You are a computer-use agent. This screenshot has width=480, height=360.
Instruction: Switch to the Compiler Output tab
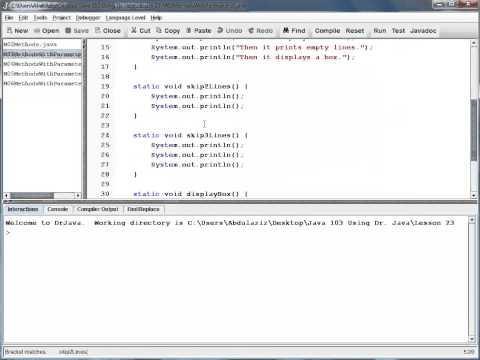pos(97,209)
